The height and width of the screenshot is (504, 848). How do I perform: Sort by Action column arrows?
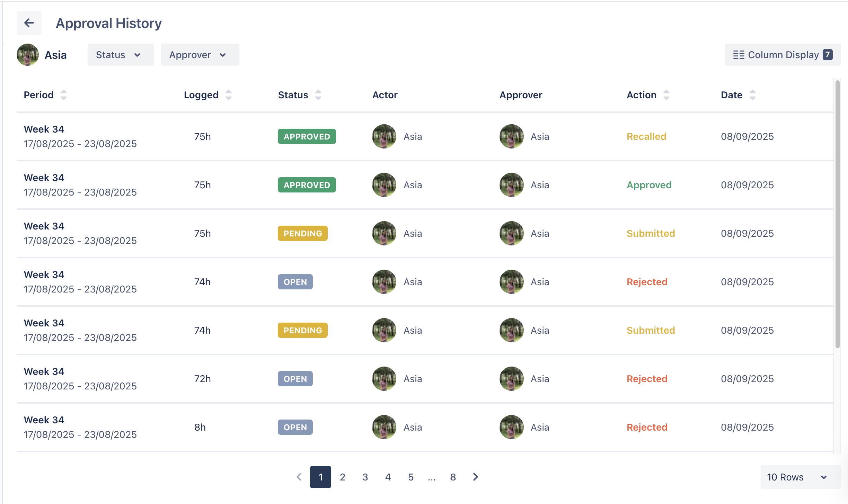pyautogui.click(x=666, y=95)
